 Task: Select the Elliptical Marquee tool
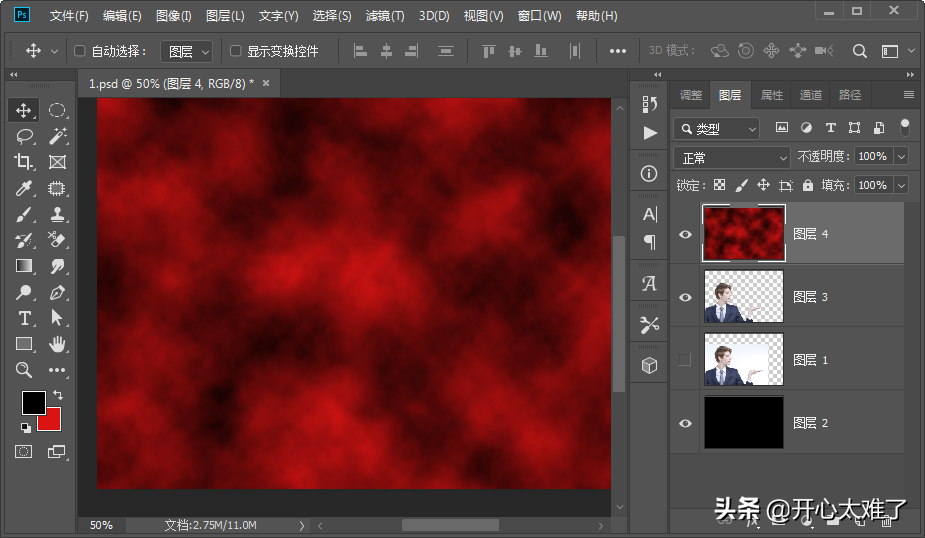[57, 110]
